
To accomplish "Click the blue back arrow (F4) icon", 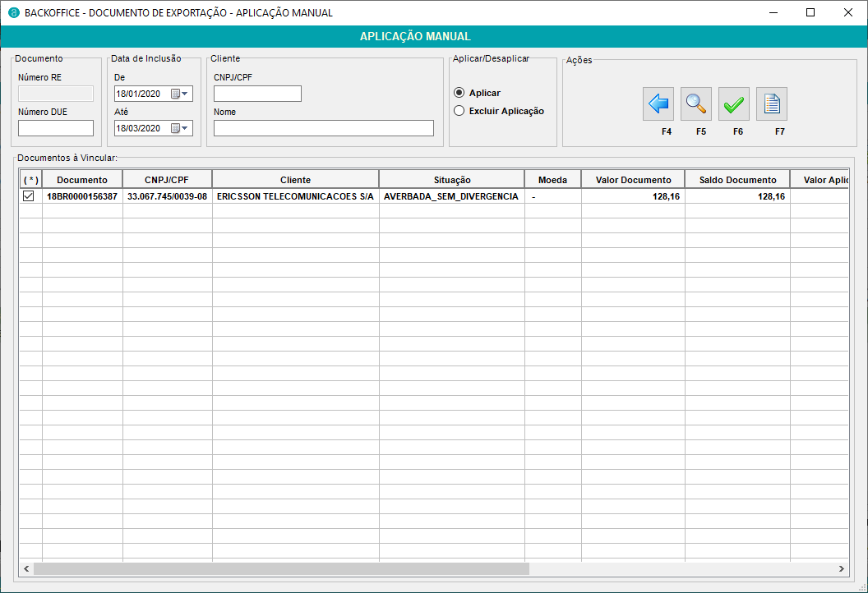I will pyautogui.click(x=658, y=104).
